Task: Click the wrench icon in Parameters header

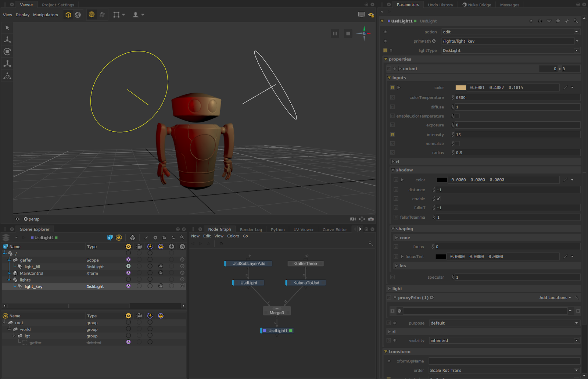Action: tap(567, 21)
